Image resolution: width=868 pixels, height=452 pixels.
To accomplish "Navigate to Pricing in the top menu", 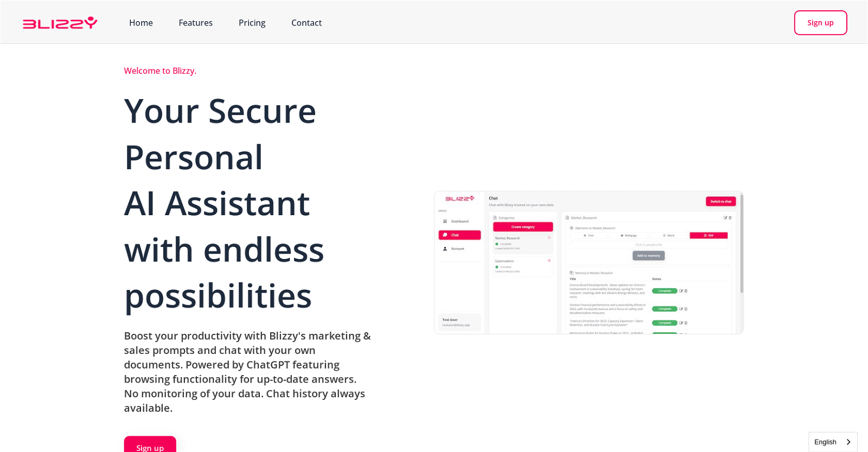I will [x=252, y=23].
